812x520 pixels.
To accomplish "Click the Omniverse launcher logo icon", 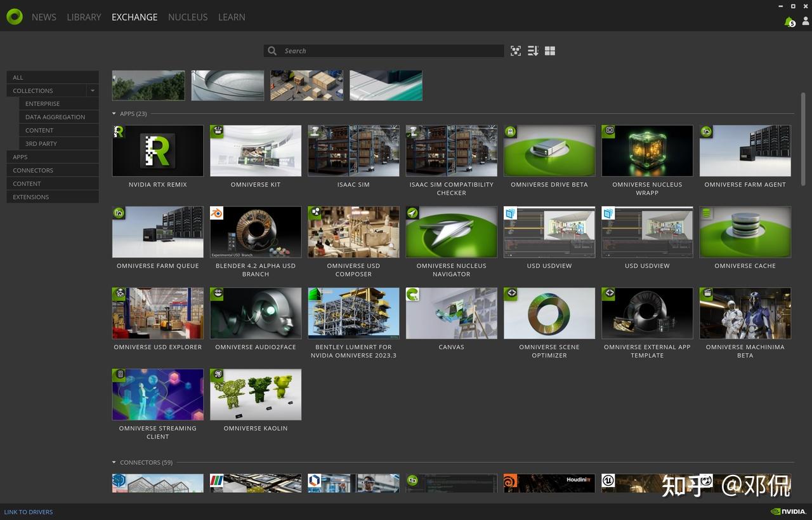I will pos(14,17).
